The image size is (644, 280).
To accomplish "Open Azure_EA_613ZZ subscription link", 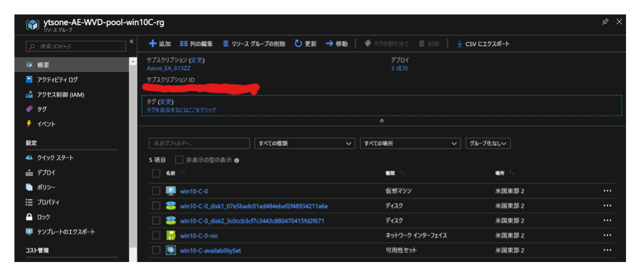I will click(168, 68).
